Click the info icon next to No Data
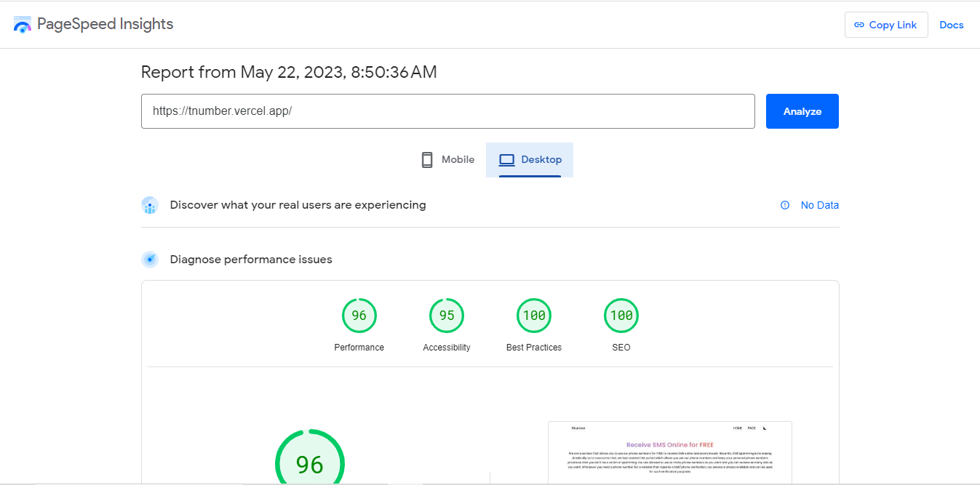The image size is (980, 485). pyautogui.click(x=784, y=205)
